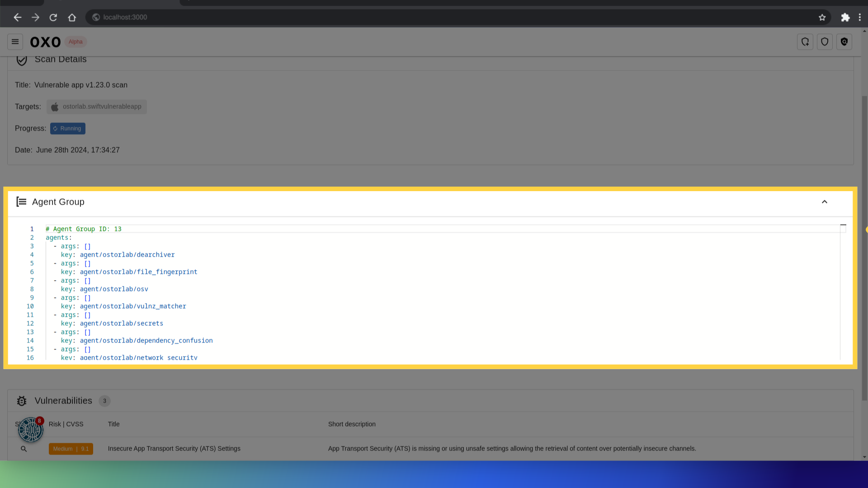
Task: Click the Vulnerabilities bug icon
Action: coord(22,401)
